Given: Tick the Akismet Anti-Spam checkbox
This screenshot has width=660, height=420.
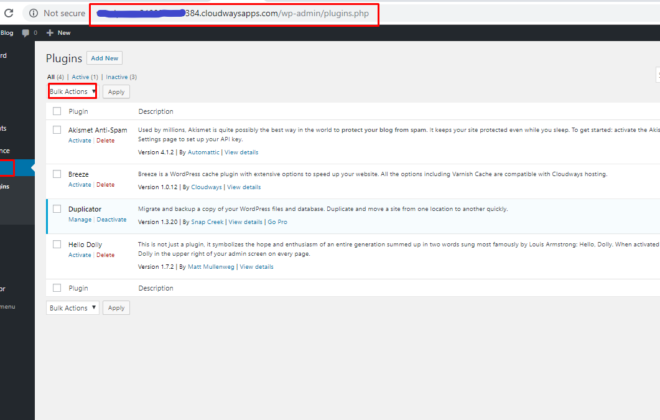Looking at the screenshot, I should (x=57, y=130).
